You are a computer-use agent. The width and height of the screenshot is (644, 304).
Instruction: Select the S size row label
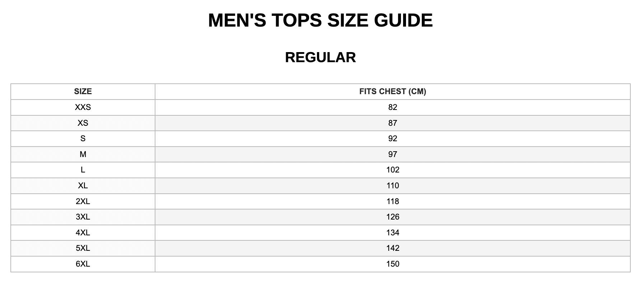click(x=83, y=139)
